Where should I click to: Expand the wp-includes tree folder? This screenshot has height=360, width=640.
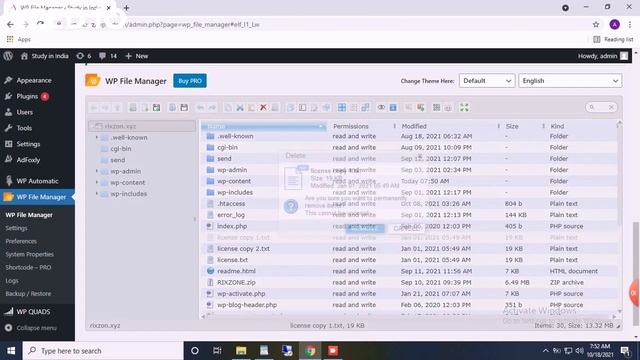pos(97,194)
